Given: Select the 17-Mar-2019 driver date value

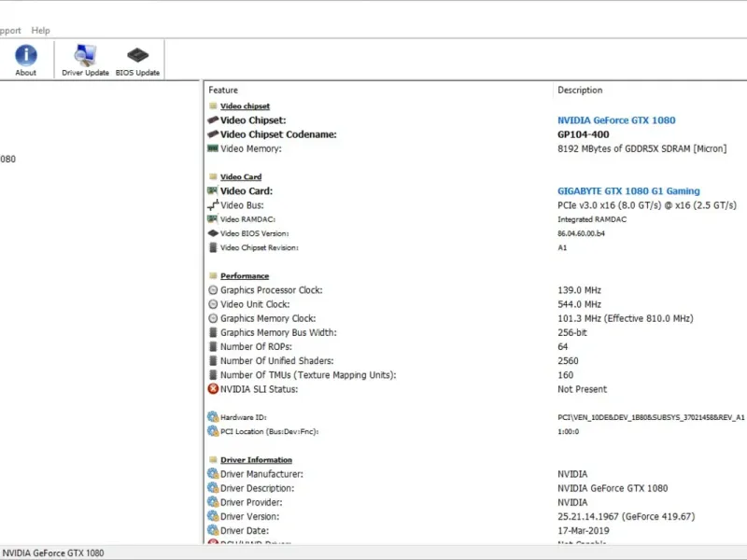Looking at the screenshot, I should coord(583,530).
